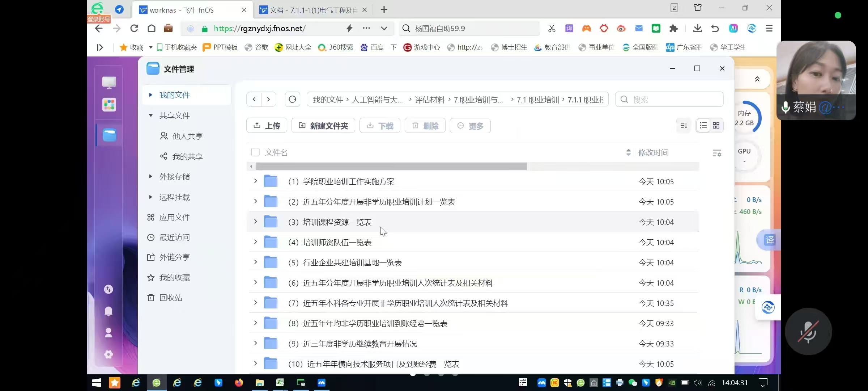This screenshot has width=868, height=391.
Task: Open notifications bell in left dock
Action: 109,311
